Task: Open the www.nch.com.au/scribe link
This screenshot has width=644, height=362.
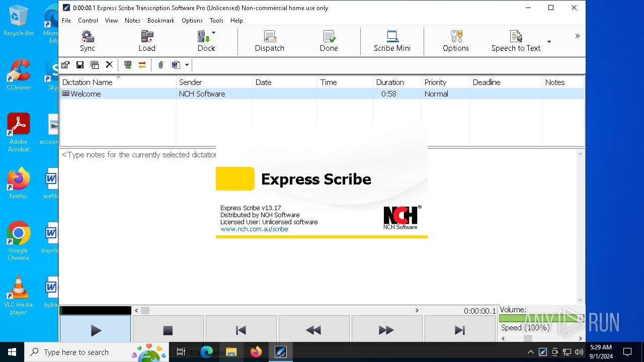Action: pos(254,229)
